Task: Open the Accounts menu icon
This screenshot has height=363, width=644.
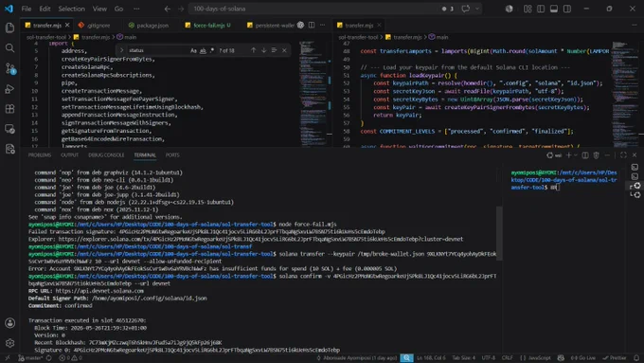Action: tap(9, 322)
